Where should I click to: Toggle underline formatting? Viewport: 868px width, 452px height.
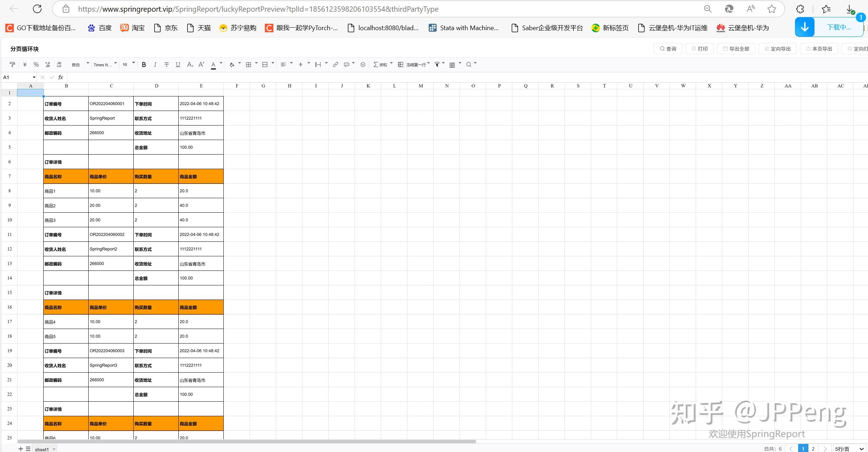click(178, 65)
